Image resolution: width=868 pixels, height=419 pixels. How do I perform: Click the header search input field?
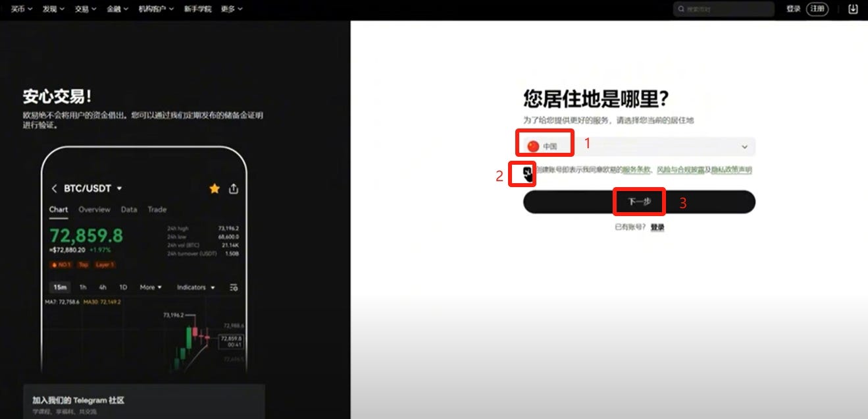[724, 9]
